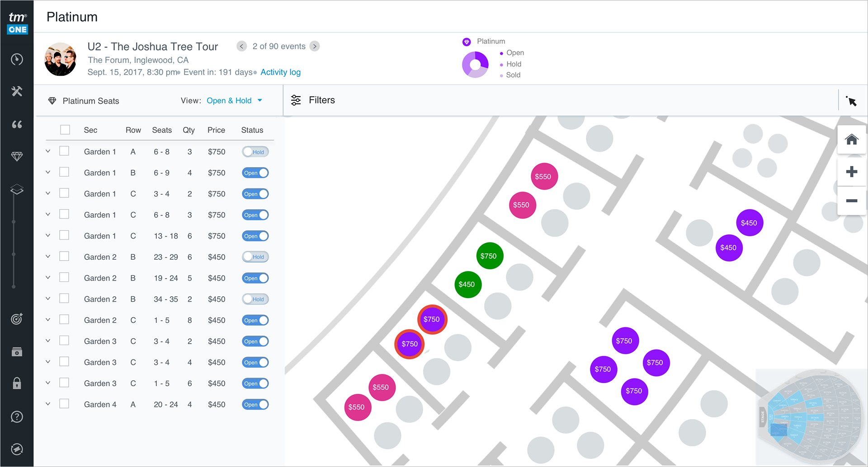The image size is (868, 467).
Task: Go to previous event arrow
Action: click(242, 46)
